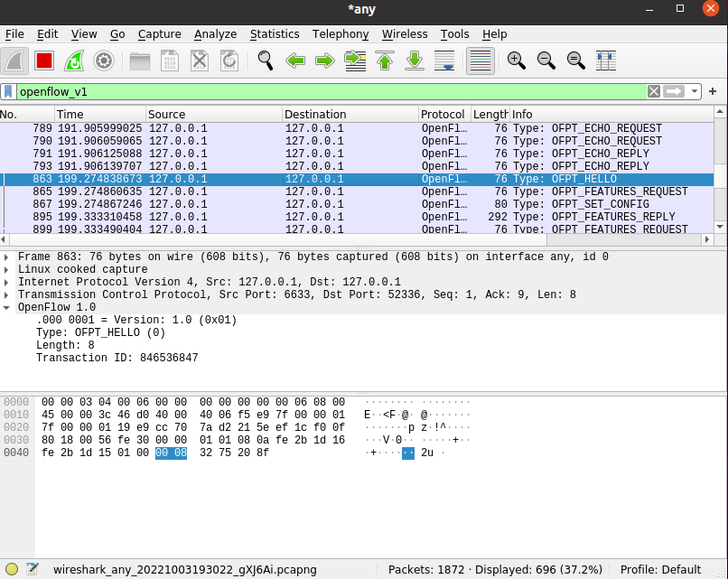Select the Transaction ID: 846536847 field

point(117,358)
